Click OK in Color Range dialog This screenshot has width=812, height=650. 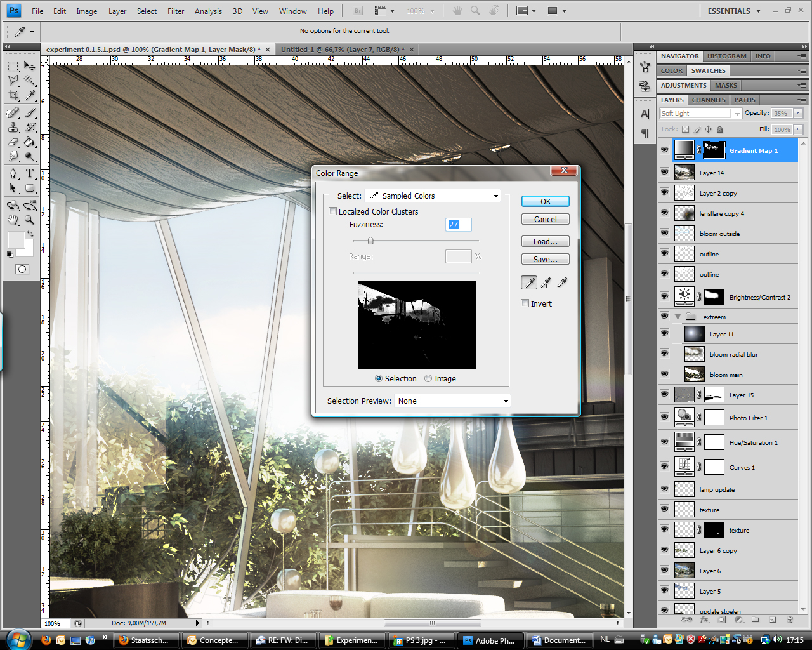coord(546,201)
